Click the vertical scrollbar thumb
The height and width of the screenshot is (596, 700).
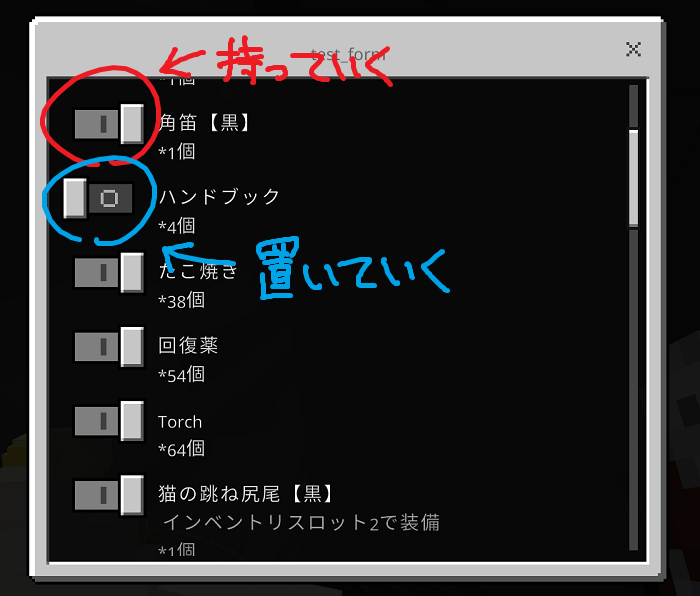coord(633,178)
